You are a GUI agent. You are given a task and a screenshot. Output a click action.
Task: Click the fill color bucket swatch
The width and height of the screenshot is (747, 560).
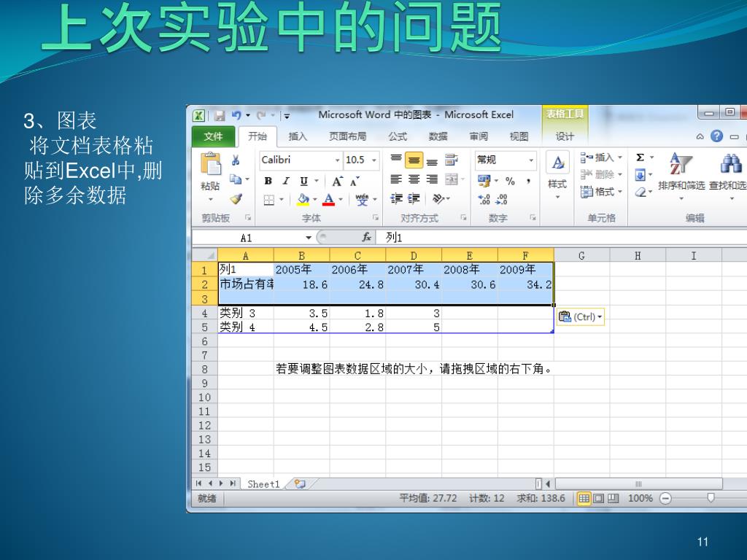coord(303,199)
